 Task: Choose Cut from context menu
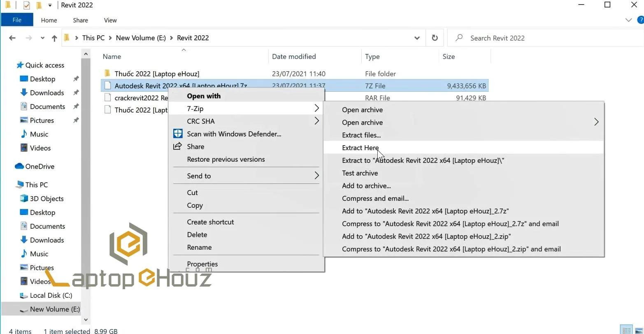tap(246, 193)
